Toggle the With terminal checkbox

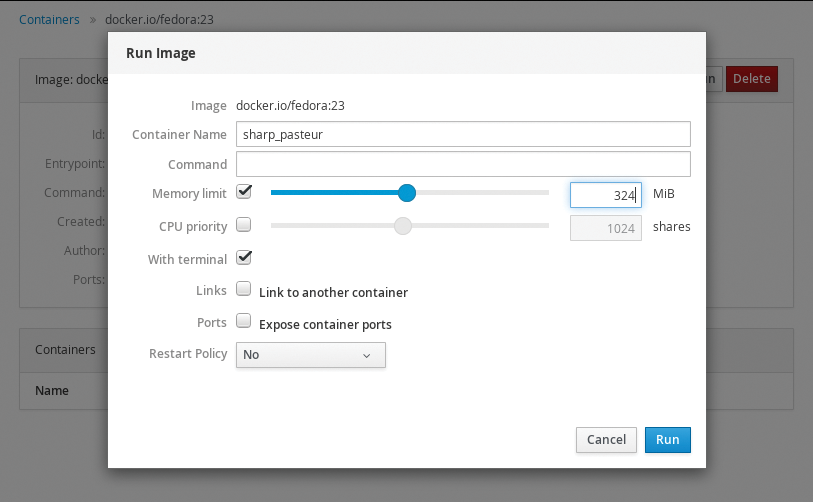tap(243, 258)
